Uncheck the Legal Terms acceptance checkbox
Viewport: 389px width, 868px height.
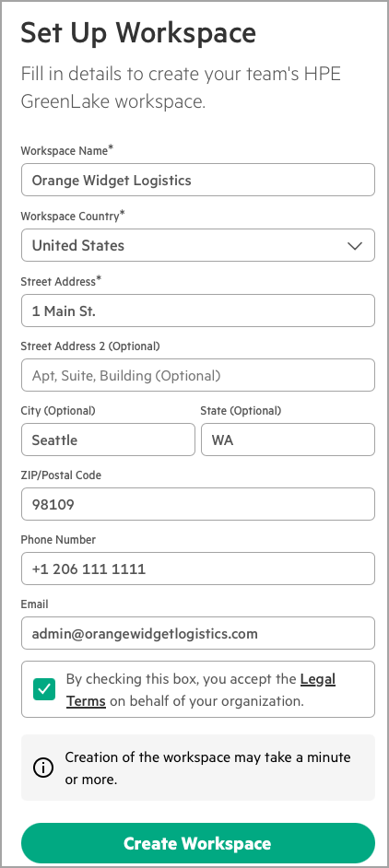43,689
